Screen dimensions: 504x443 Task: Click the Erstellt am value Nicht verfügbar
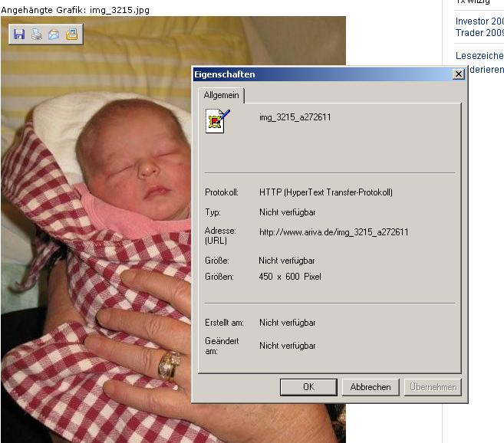coord(288,323)
